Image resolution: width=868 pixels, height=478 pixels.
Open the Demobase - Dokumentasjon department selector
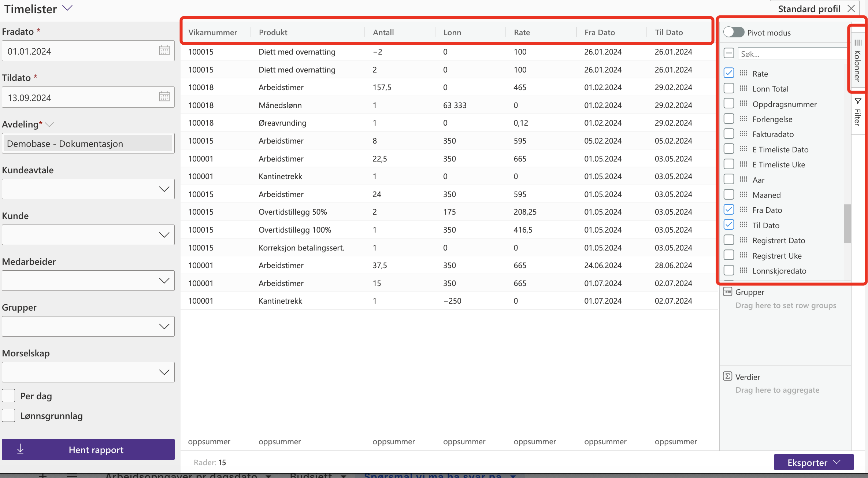click(x=88, y=143)
